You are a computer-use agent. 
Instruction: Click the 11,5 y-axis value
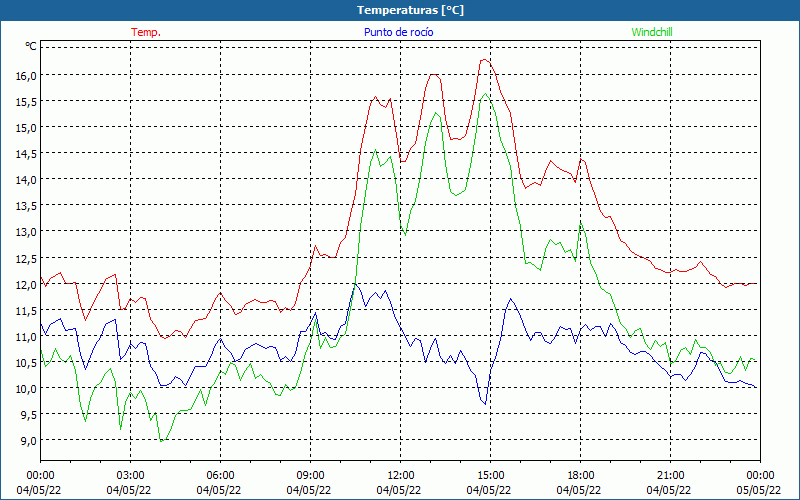click(26, 311)
